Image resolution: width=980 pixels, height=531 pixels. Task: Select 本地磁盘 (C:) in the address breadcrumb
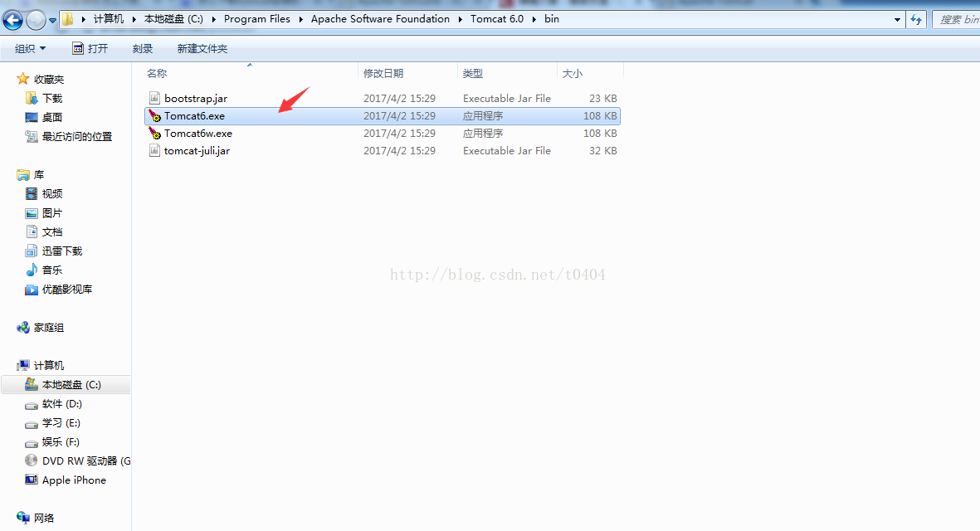(x=173, y=19)
